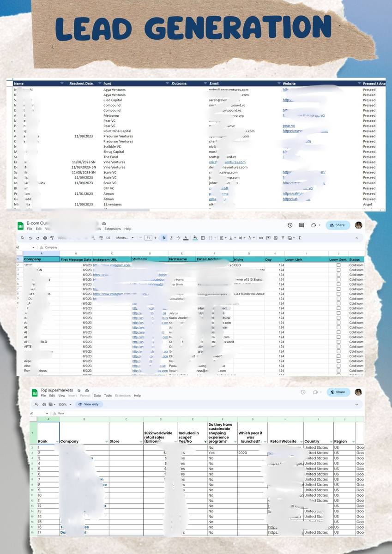This screenshot has height=554, width=392.
Task: Tick the Loom Sent checkbox in row 4
Action: [x=338, y=275]
